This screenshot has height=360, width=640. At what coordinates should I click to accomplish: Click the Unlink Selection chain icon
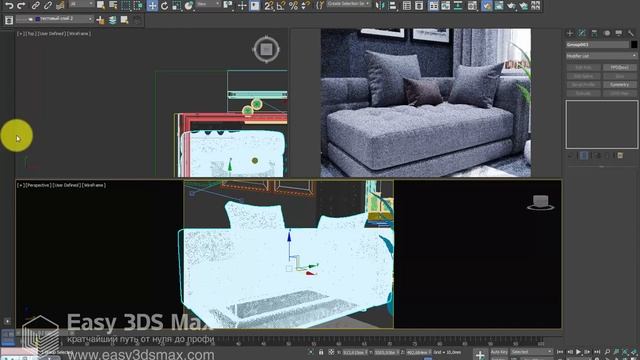48,5
